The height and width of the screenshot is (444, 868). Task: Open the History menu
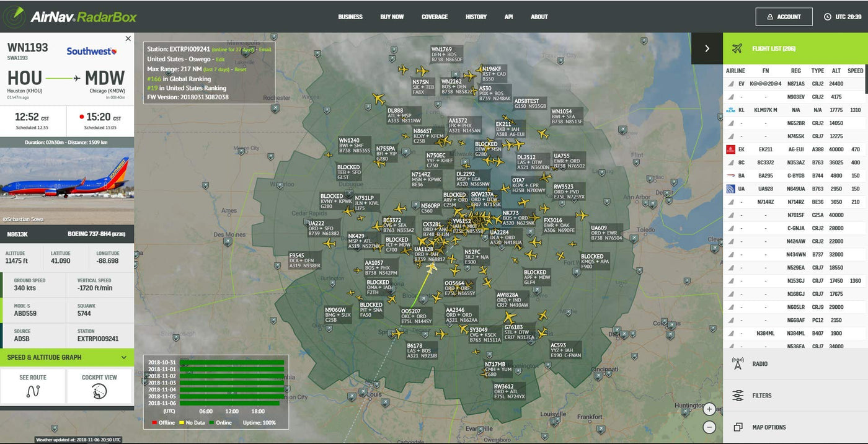476,17
